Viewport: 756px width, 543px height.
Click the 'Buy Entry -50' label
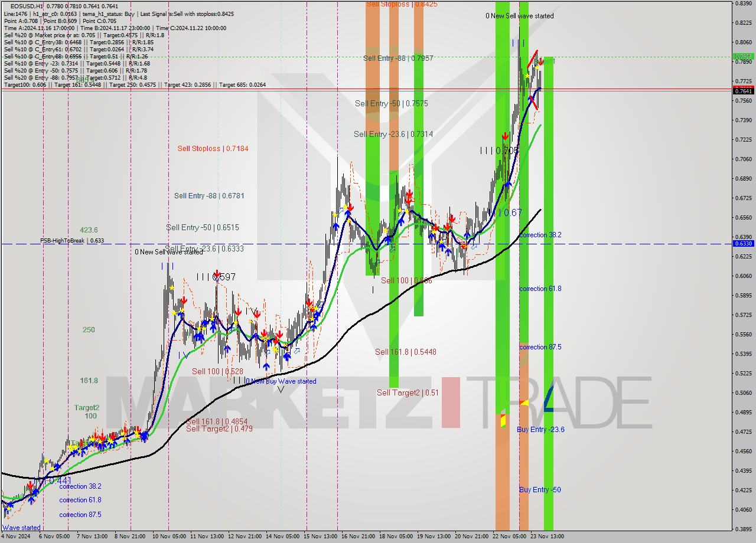tap(540, 490)
